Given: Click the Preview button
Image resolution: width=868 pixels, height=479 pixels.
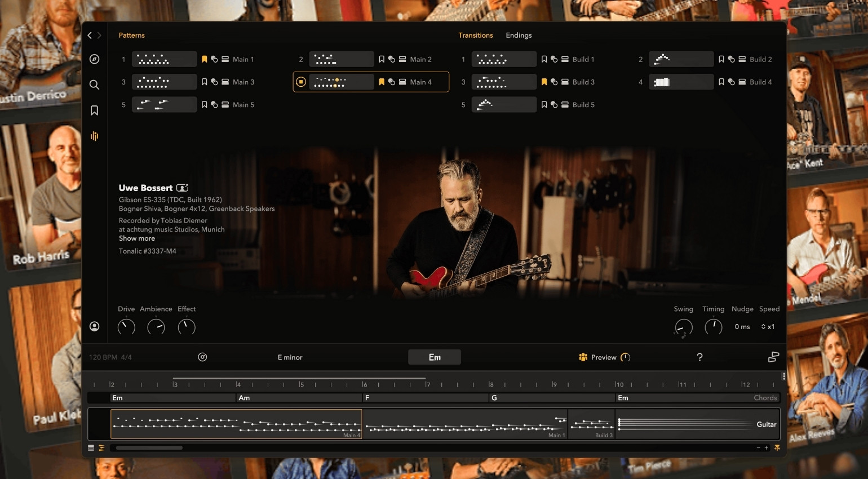Looking at the screenshot, I should 603,357.
